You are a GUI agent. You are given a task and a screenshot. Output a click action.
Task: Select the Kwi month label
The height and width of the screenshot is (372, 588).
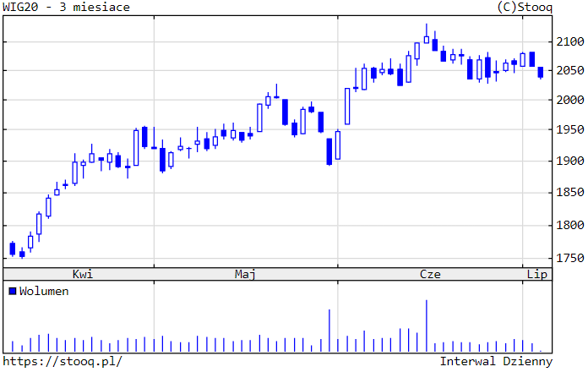coord(82,274)
